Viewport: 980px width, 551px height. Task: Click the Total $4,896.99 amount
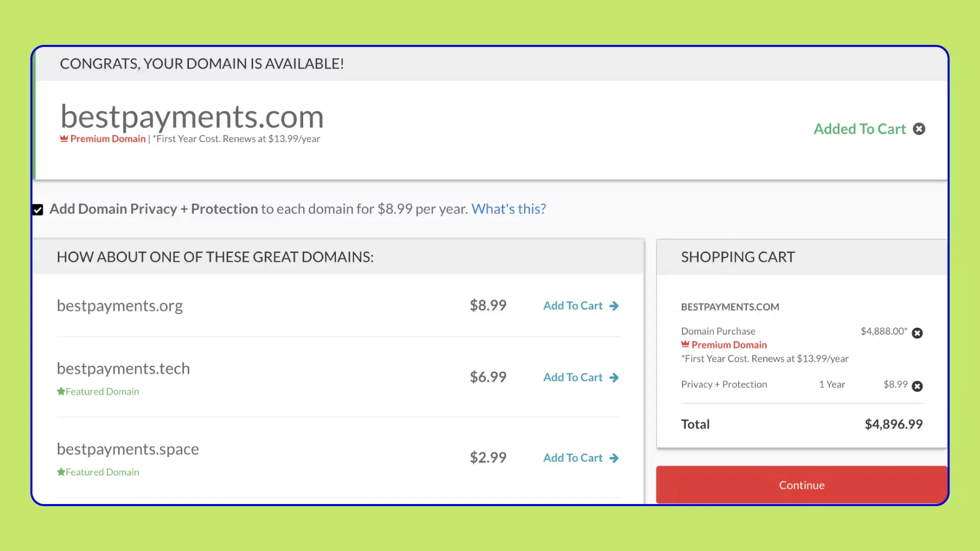pos(893,423)
